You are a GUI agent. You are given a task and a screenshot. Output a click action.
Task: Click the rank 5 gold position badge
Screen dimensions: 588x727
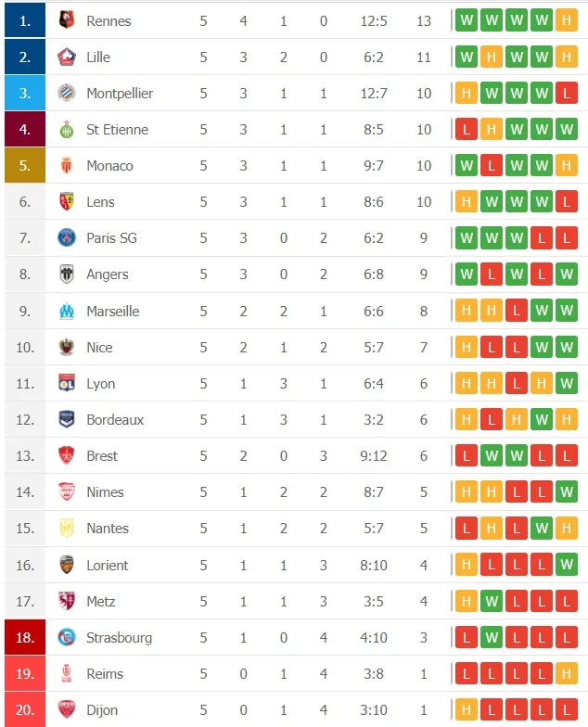[x=25, y=166]
